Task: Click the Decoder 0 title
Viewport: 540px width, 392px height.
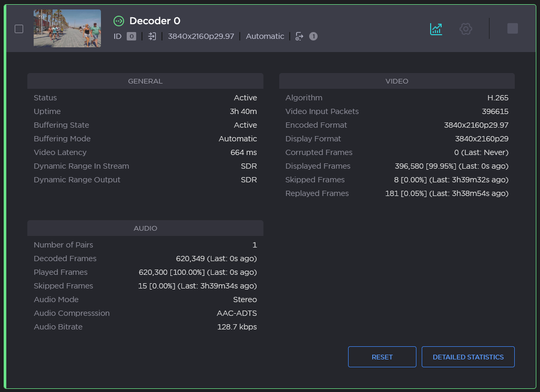Action: click(155, 21)
